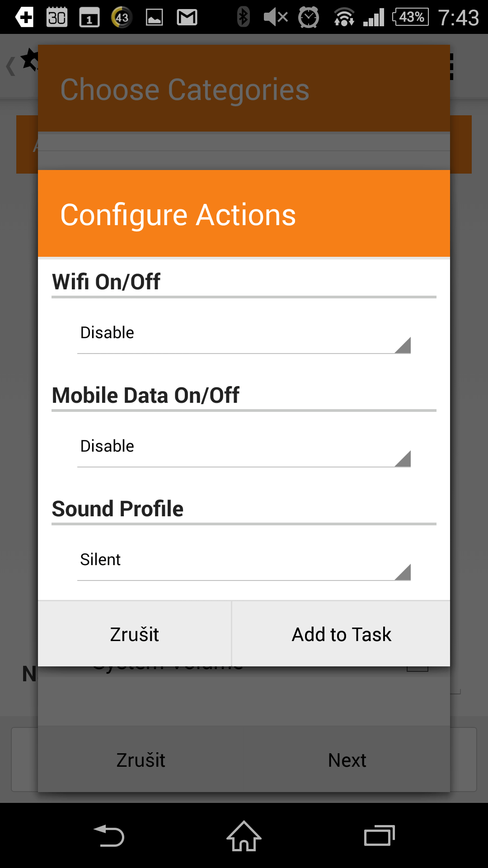Tap the Android back navigation button
This screenshot has height=868, width=488.
109,835
